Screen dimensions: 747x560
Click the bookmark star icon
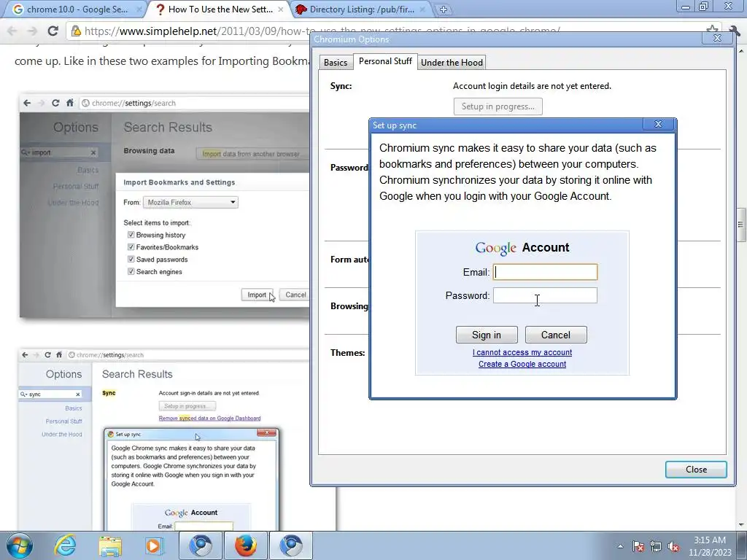(x=712, y=29)
